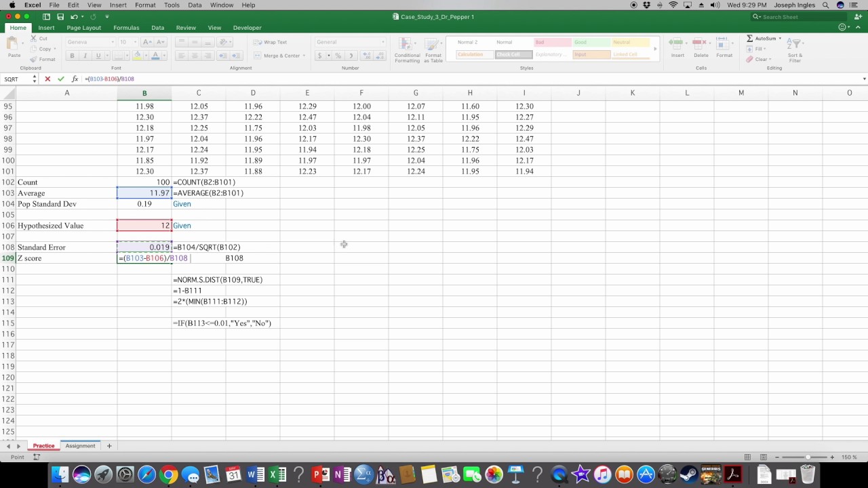Image resolution: width=868 pixels, height=488 pixels.
Task: Expand Merge & Center options arrow
Action: 304,56
